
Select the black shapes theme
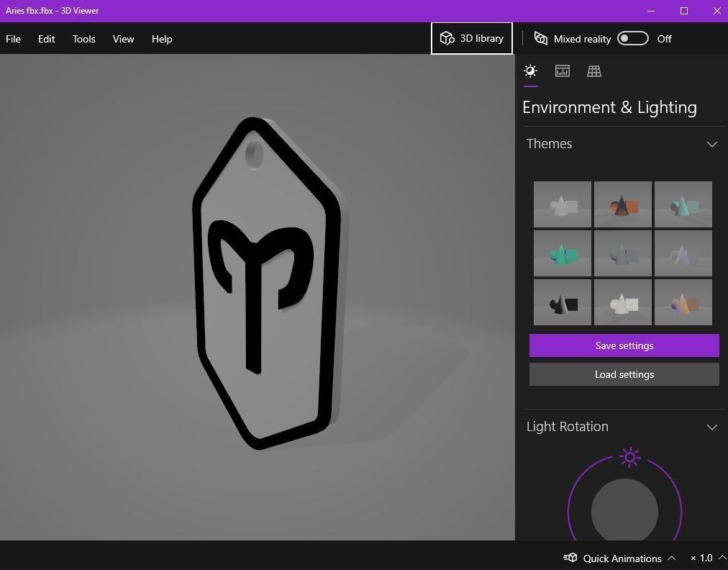[563, 302]
